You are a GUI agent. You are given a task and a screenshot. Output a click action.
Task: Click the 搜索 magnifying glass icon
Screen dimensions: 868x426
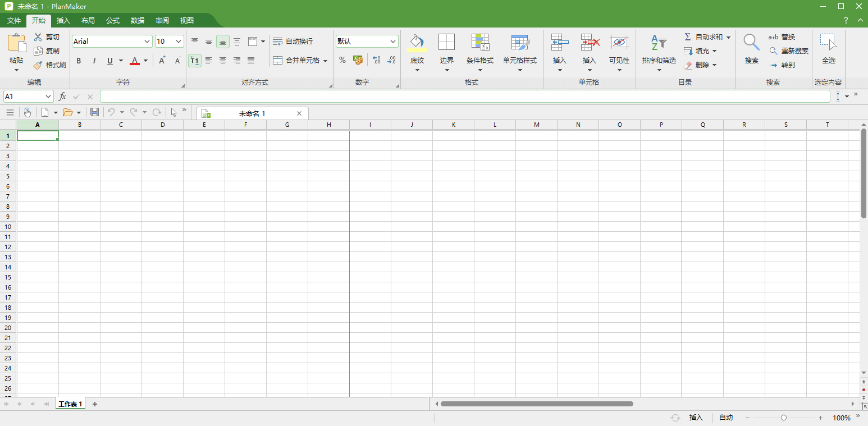[x=751, y=42]
